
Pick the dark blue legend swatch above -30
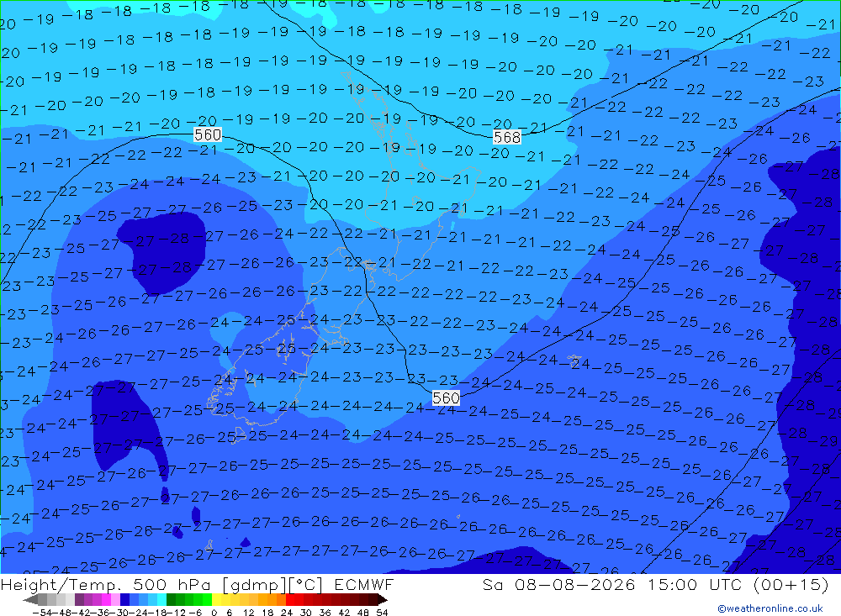124,600
